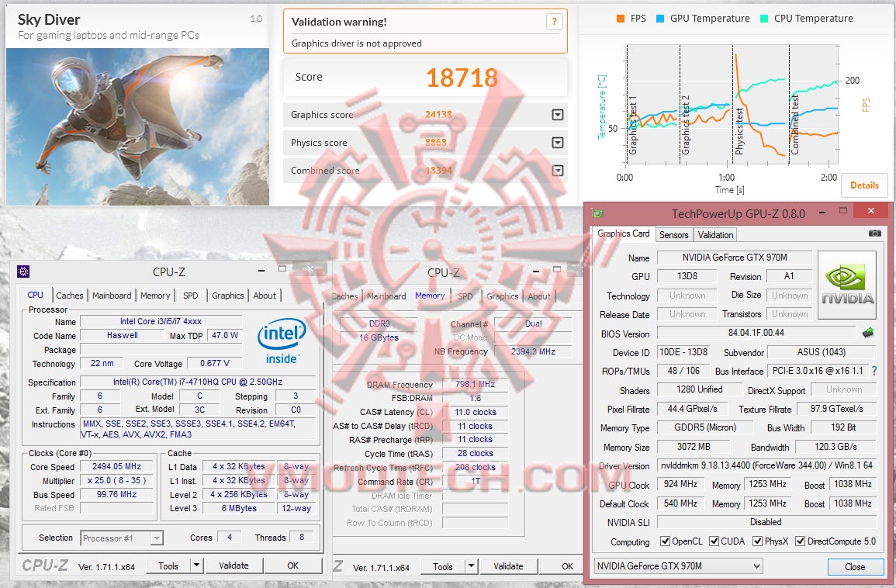The height and width of the screenshot is (588, 896).
Task: Click the orange FPS legend swatch
Action: click(x=620, y=19)
